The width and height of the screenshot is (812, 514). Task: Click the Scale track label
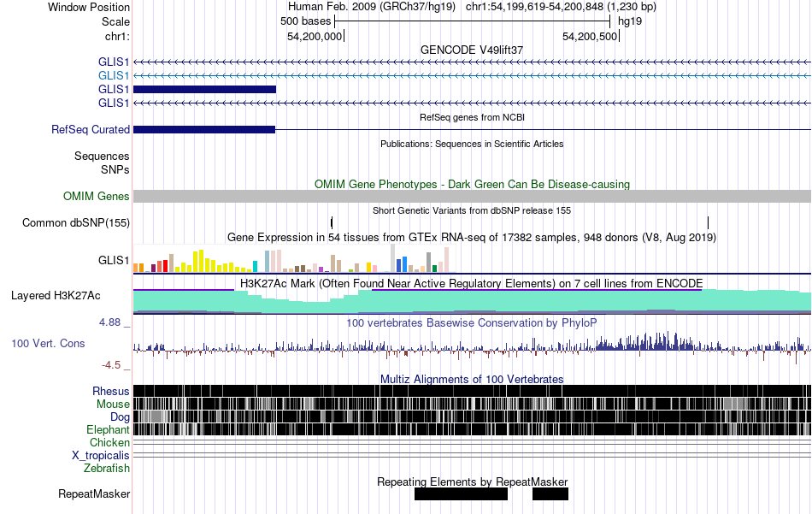coord(115,21)
